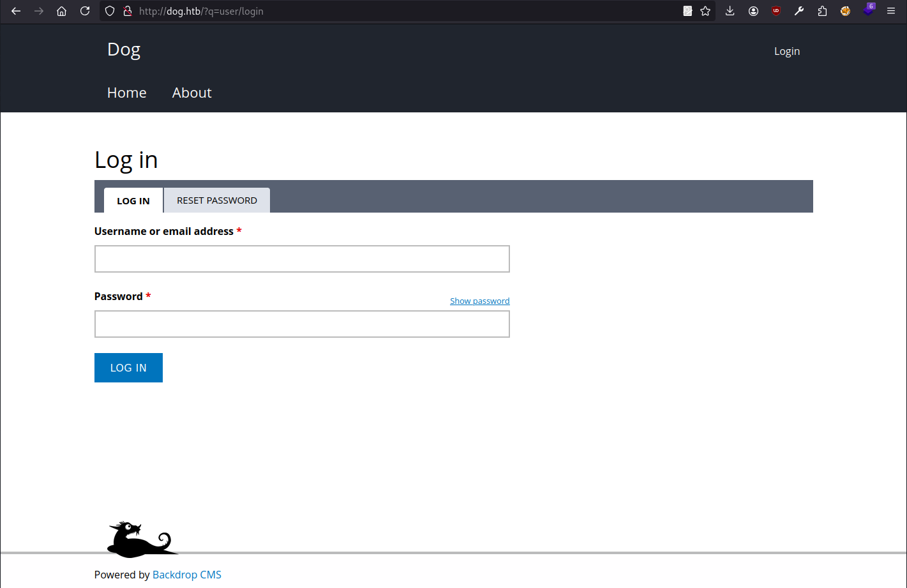
Task: Click the tracking protection shield icon
Action: pyautogui.click(x=110, y=11)
